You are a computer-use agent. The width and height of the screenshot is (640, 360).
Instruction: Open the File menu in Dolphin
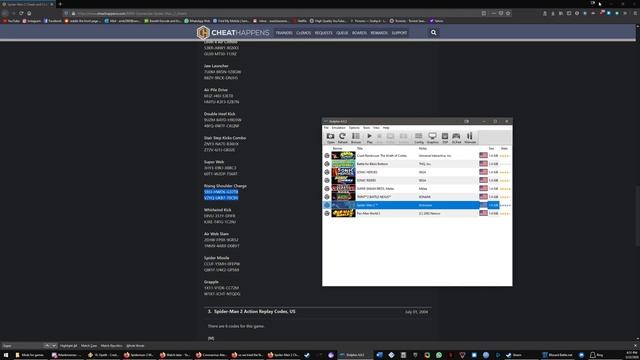pos(326,128)
